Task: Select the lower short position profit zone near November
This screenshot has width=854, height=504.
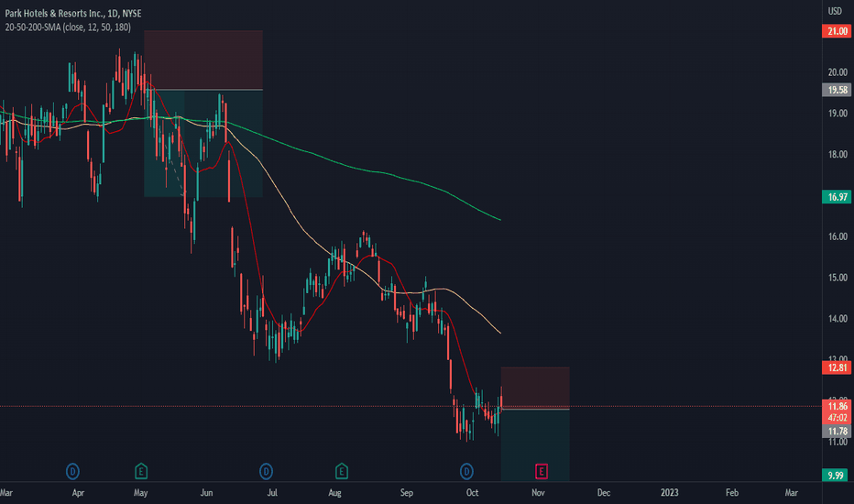Action: pyautogui.click(x=535, y=444)
